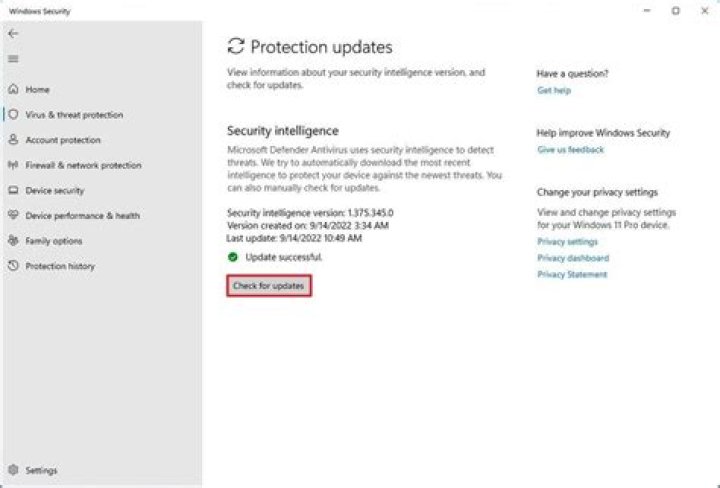Go to Device security page
Screen dimensions: 720x488
55,190
